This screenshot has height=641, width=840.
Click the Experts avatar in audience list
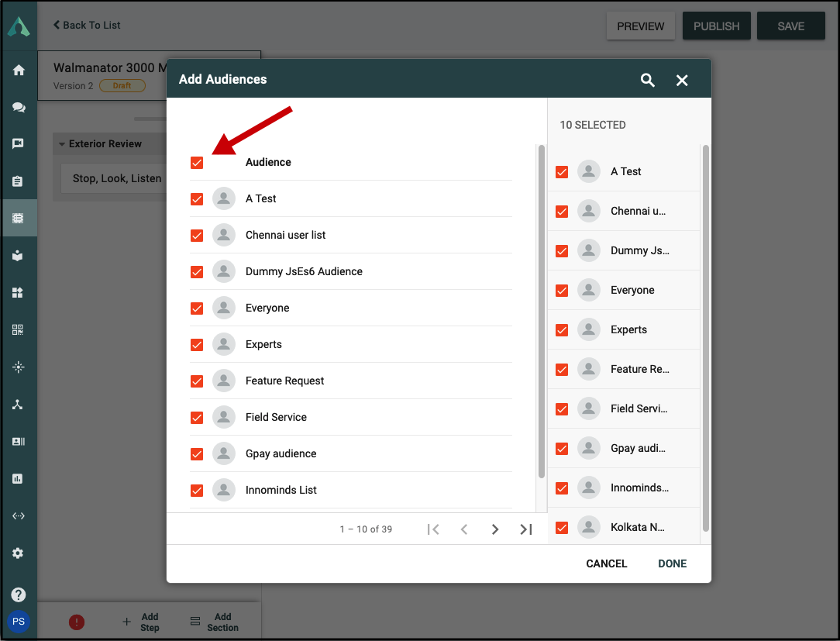tap(224, 345)
